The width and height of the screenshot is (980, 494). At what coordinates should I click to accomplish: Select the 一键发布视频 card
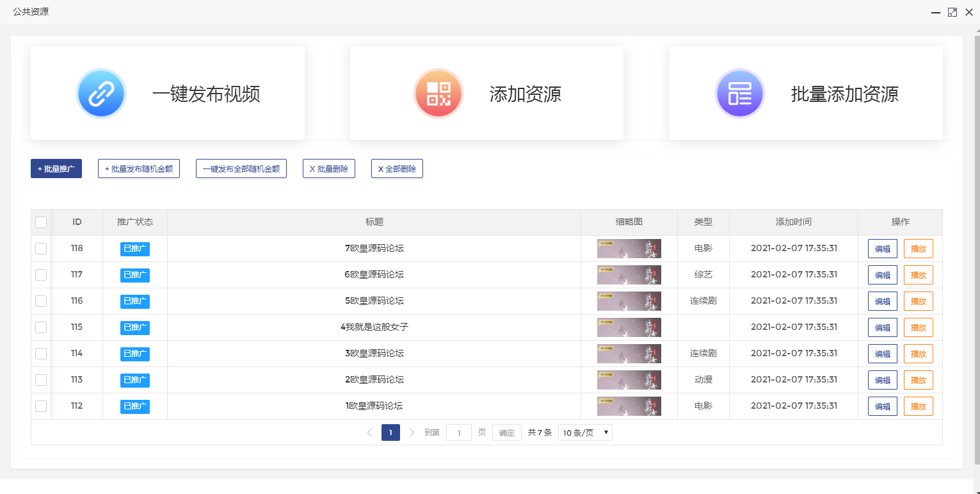[167, 93]
